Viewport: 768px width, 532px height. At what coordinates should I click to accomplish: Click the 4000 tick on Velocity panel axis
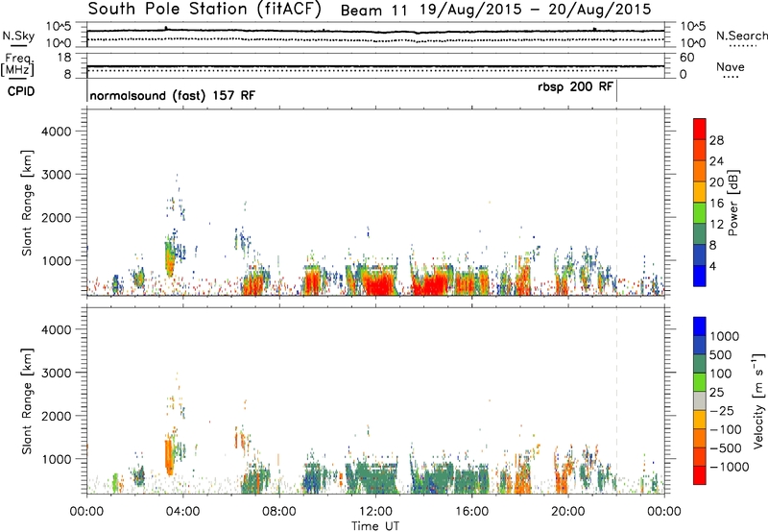tap(56, 329)
